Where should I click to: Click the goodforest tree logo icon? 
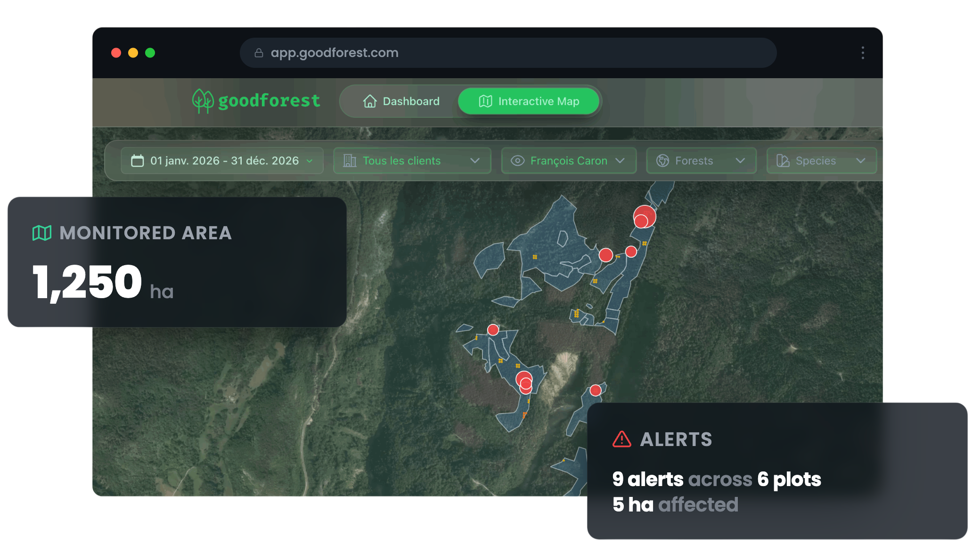click(x=203, y=101)
